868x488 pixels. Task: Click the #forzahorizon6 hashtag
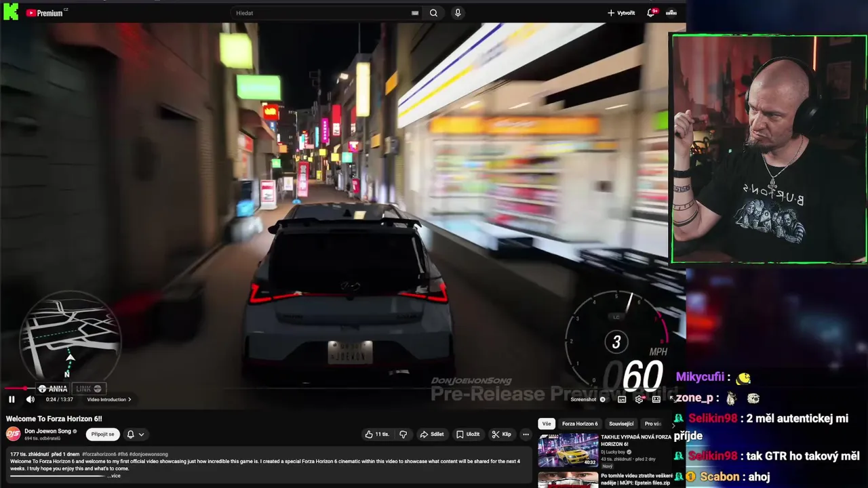(x=98, y=453)
